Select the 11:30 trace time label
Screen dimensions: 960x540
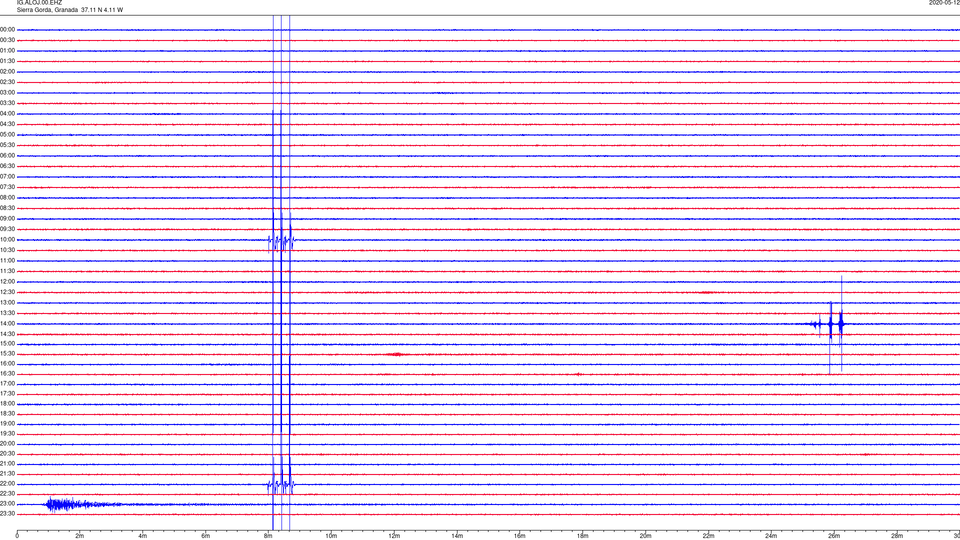pos(7,271)
